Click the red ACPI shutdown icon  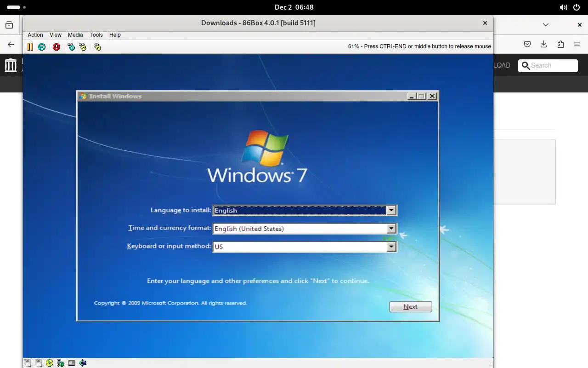click(x=57, y=46)
